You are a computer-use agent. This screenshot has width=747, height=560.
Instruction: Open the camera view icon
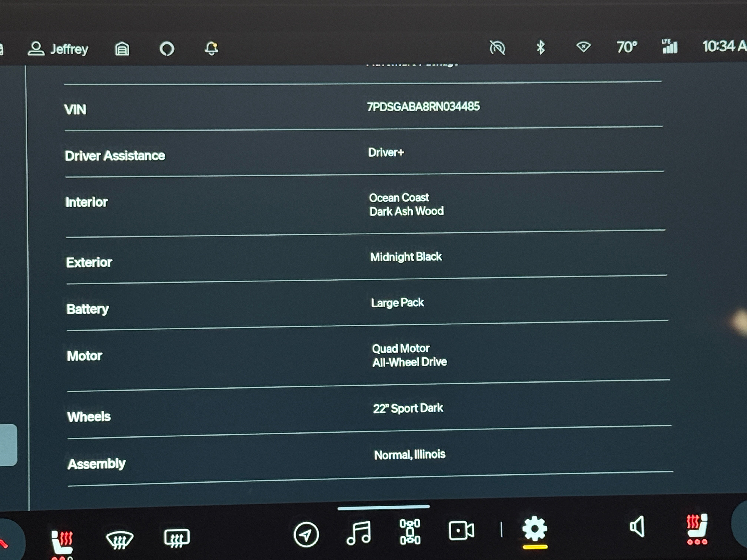(x=461, y=531)
